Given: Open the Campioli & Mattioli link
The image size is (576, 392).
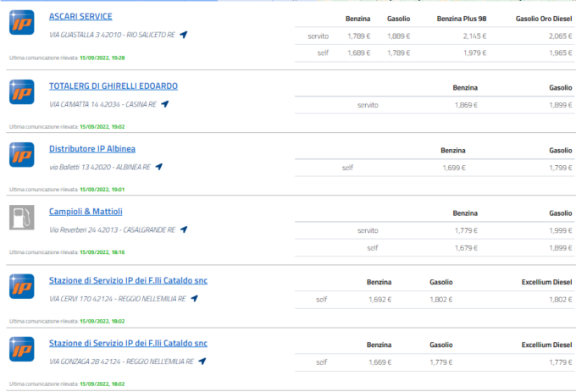Looking at the screenshot, I should (86, 212).
